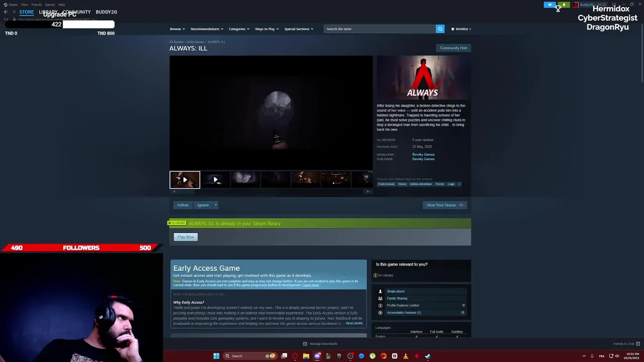Click help question mark beside Accessibility Features
Image resolution: width=644 pixels, height=362 pixels.
coord(463,313)
